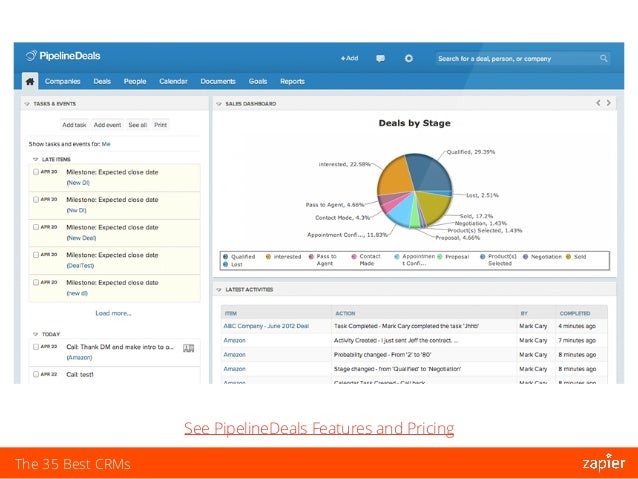
Task: Open the Companies tab
Action: pos(63,81)
